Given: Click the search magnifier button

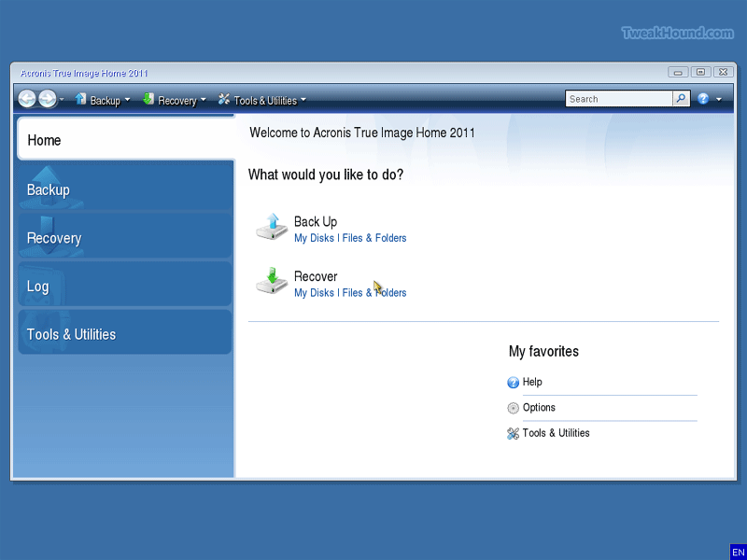Looking at the screenshot, I should click(x=682, y=99).
